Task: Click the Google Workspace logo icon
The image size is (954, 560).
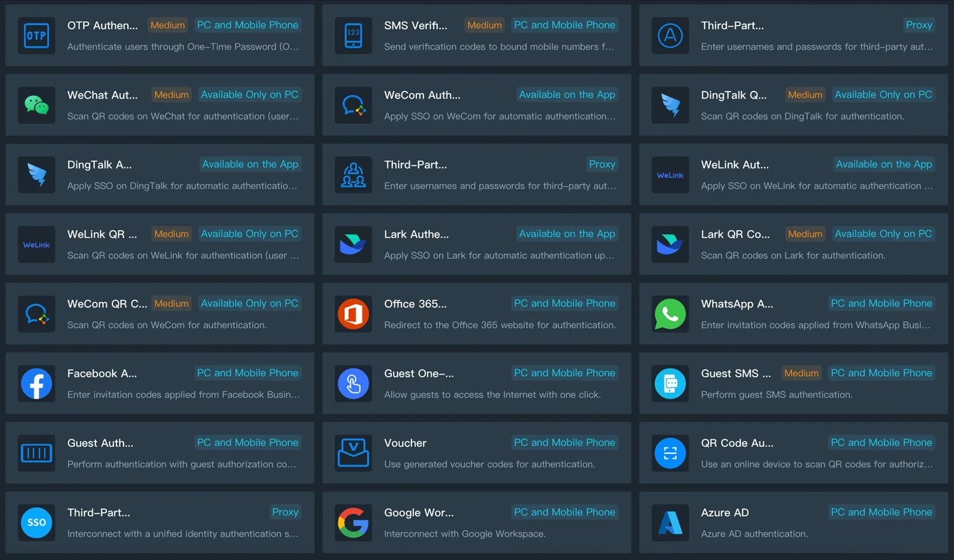Action: point(353,522)
